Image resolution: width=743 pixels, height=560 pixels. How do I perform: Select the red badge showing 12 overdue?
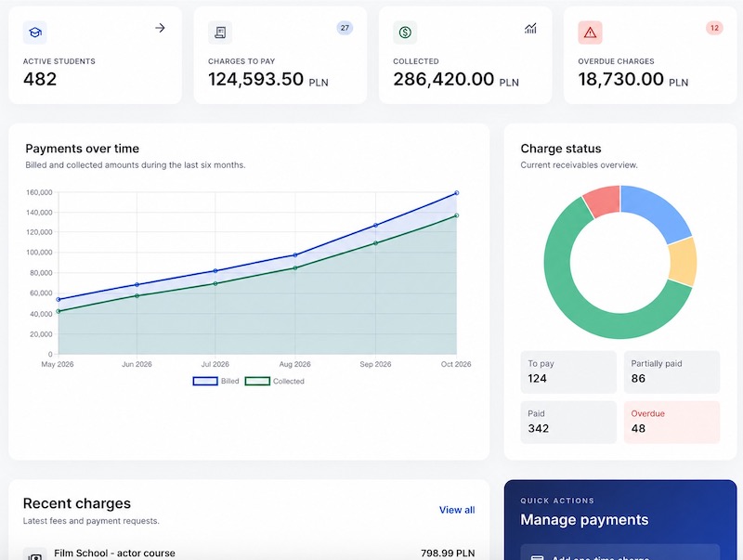point(714,28)
